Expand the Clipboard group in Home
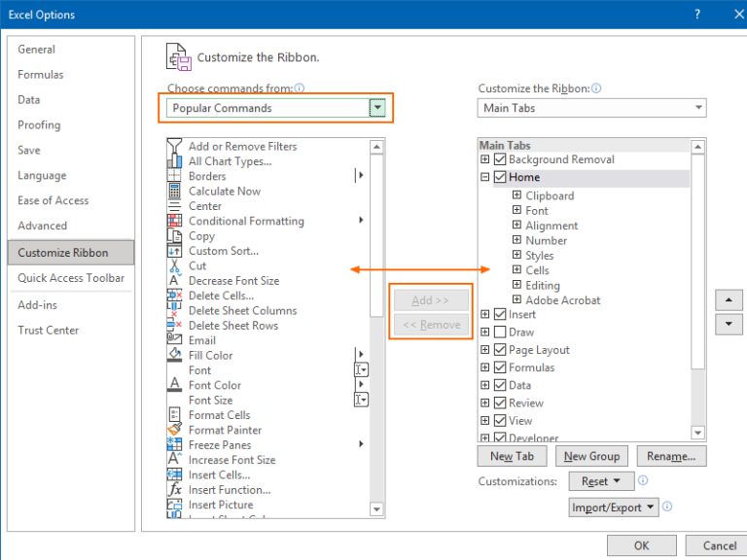 click(517, 195)
